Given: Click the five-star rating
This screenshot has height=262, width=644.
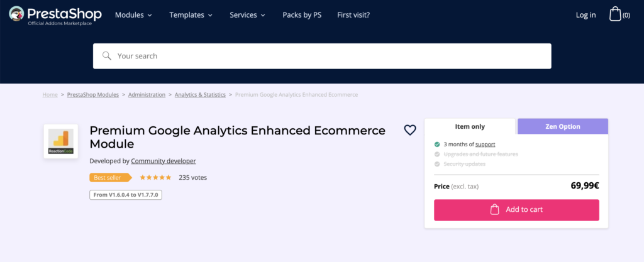Looking at the screenshot, I should pyautogui.click(x=155, y=178).
